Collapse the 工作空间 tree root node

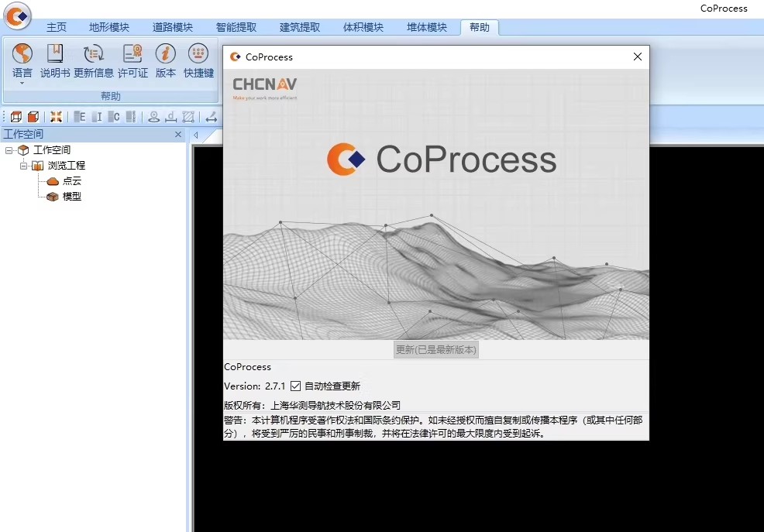[x=9, y=150]
